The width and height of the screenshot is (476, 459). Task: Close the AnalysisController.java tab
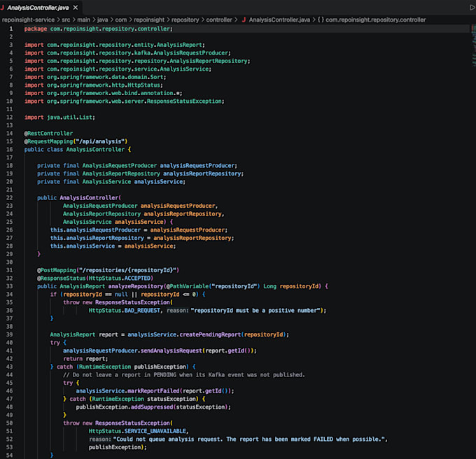coord(76,8)
